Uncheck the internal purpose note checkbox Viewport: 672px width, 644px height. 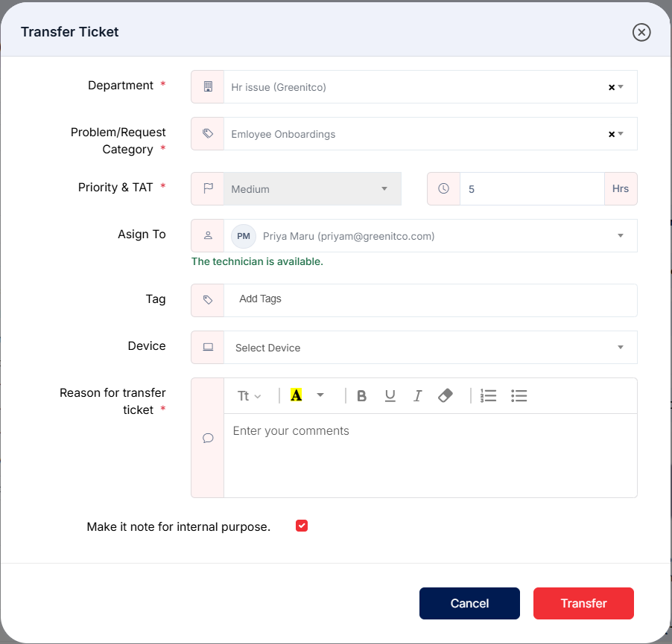pyautogui.click(x=302, y=526)
